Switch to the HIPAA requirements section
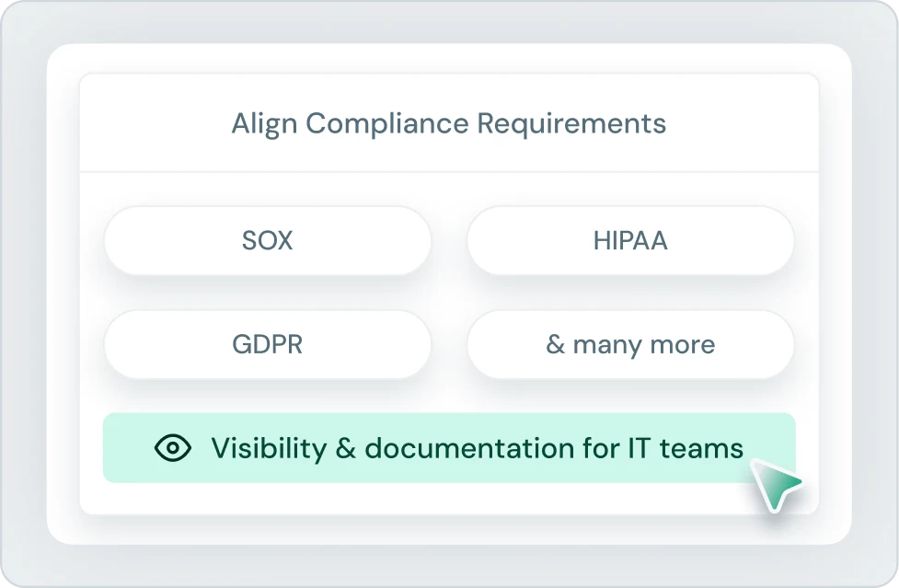Image resolution: width=899 pixels, height=588 pixels. tap(629, 240)
